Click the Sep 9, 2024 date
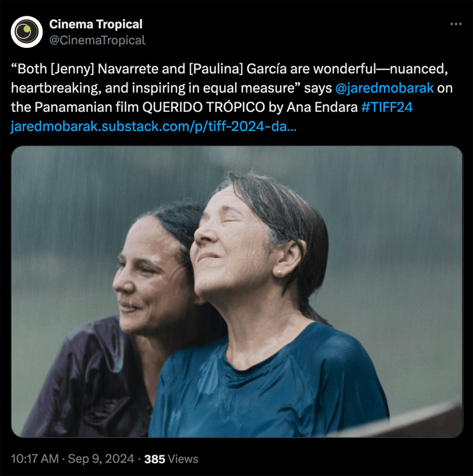Viewport: 473px width, 476px height. 101,459
